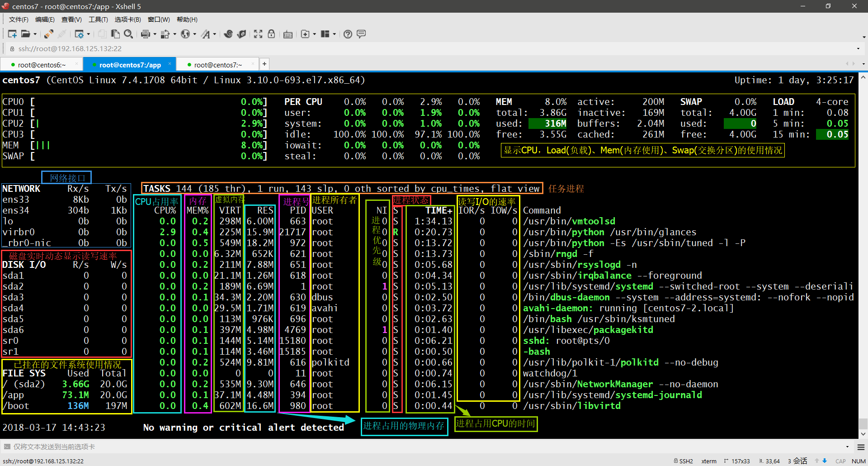Open the 文件(F) menu
868x466 pixels.
pyautogui.click(x=19, y=19)
